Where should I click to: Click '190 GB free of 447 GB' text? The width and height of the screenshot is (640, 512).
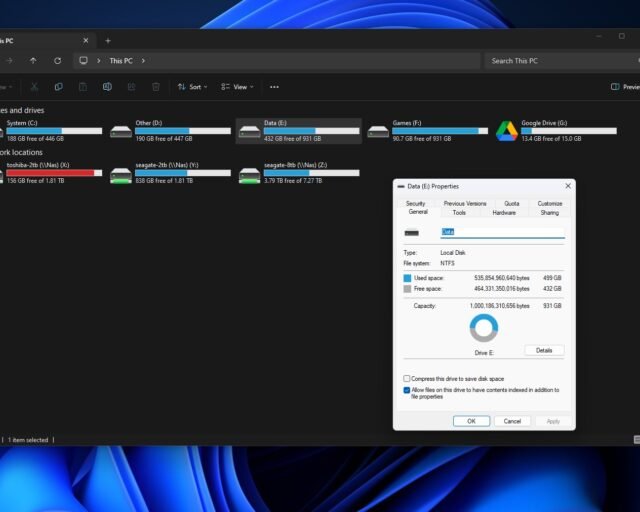pyautogui.click(x=164, y=139)
